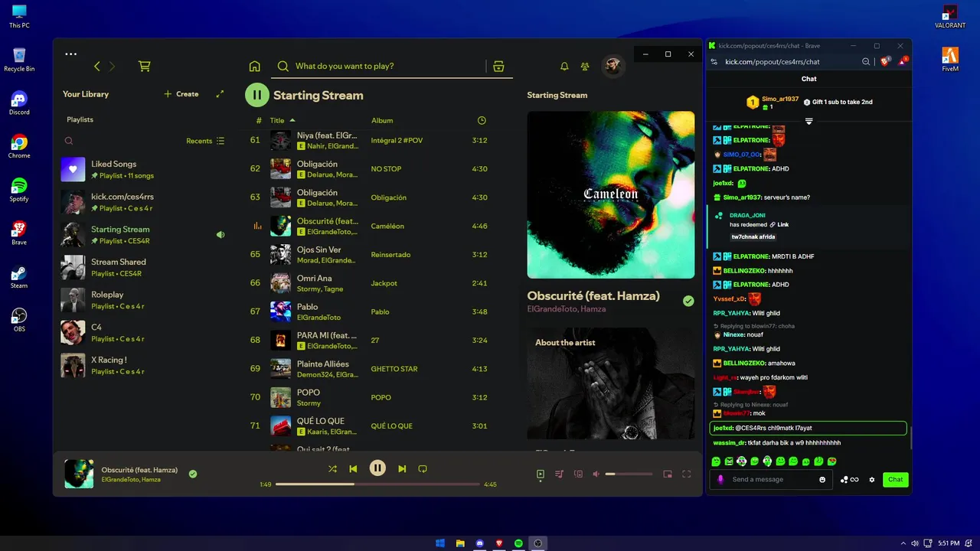The height and width of the screenshot is (551, 980).
Task: Sort tracks by the Title column header
Action: pos(282,120)
